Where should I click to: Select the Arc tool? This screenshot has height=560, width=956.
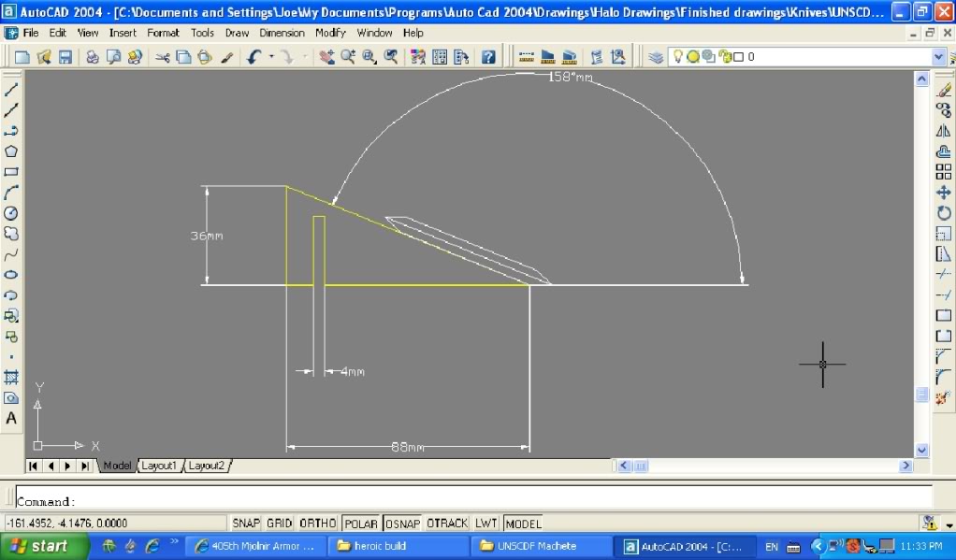[x=11, y=193]
